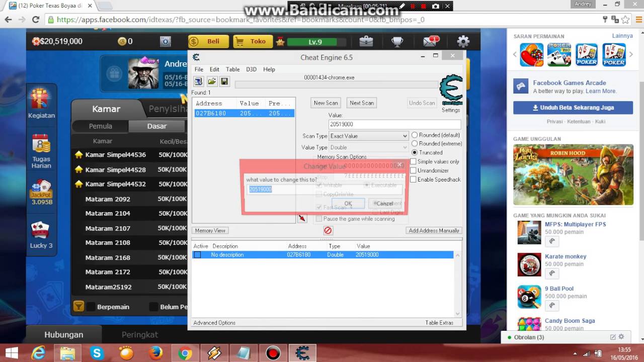Viewport: 644px width, 362px height.
Task: Enable Simple values only checkbox
Action: (413, 161)
